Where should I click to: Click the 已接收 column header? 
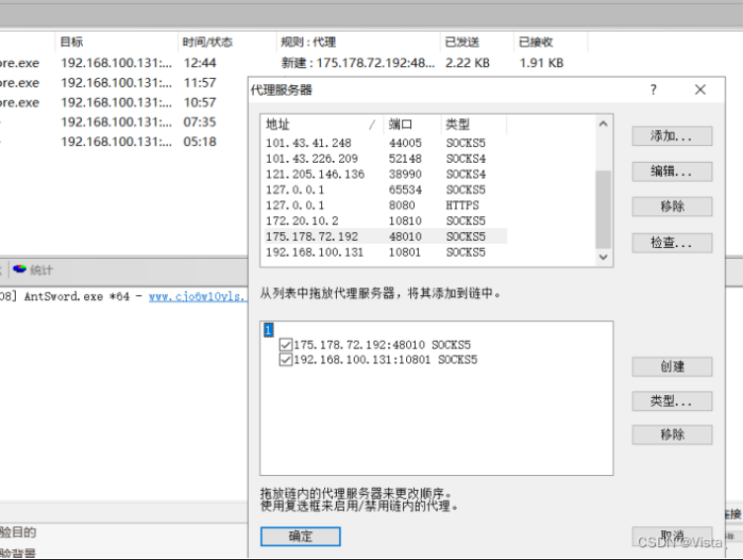click(x=550, y=42)
